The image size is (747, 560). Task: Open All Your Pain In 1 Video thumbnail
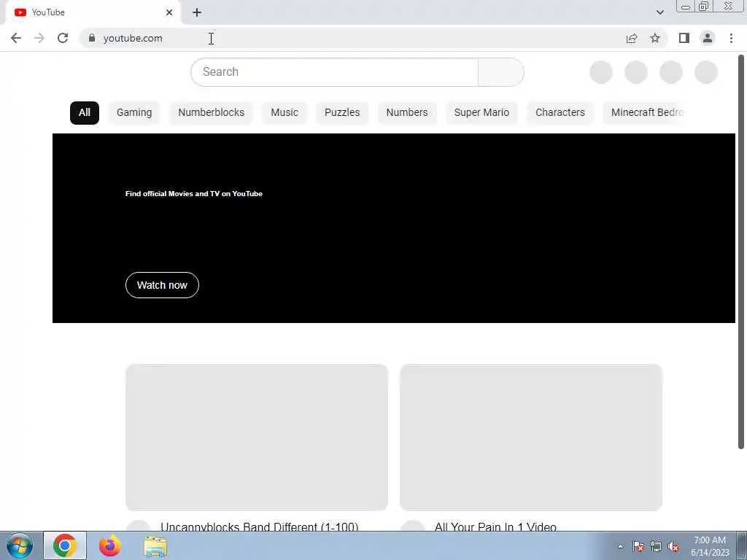[x=531, y=437]
